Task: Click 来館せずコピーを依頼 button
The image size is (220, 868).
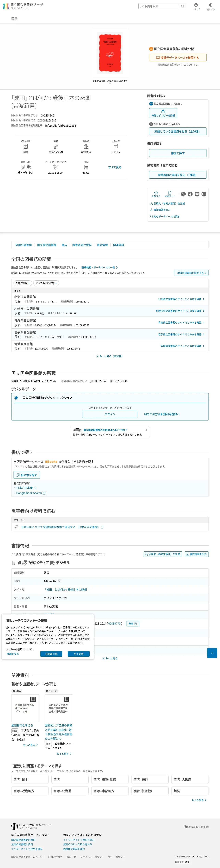Action: point(163,113)
